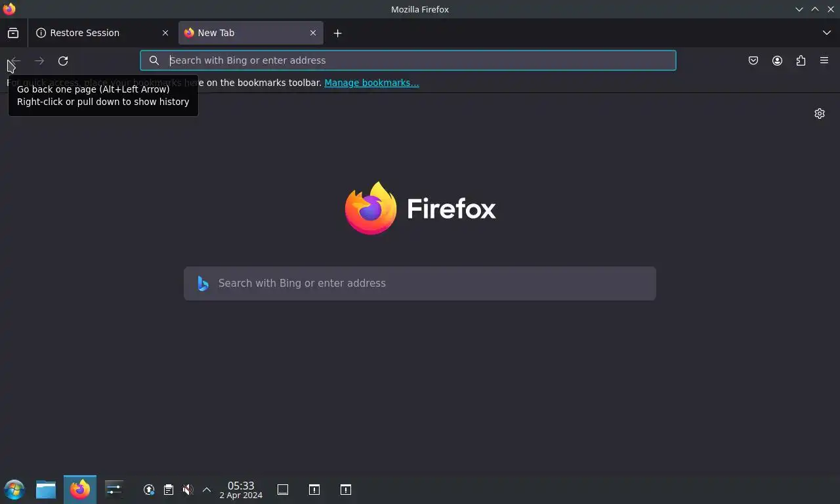Go back one page in Firefox
This screenshot has height=504, width=840.
click(x=14, y=60)
